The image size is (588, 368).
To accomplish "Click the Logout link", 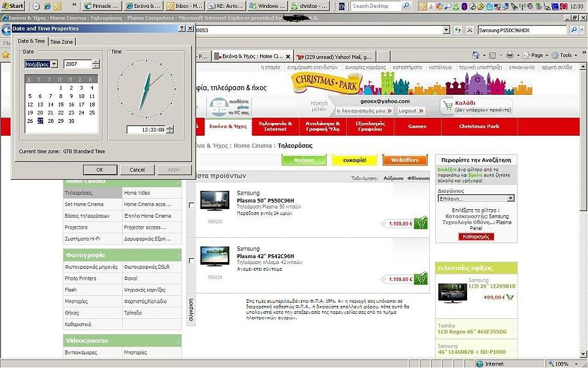I will 411,110.
